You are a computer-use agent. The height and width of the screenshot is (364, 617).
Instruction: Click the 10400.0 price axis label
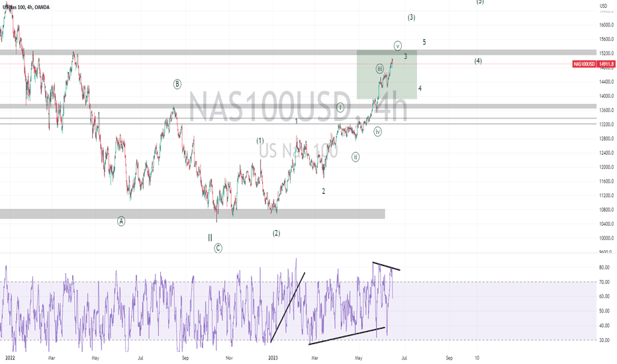point(606,224)
